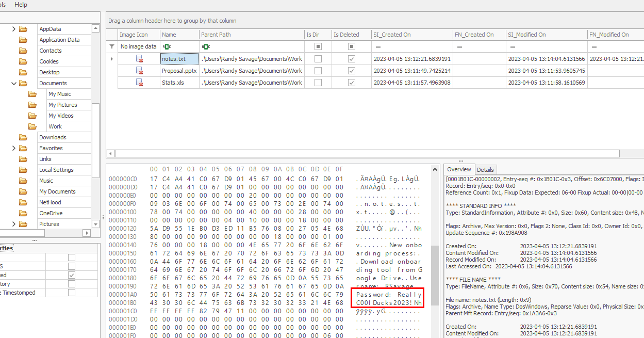The height and width of the screenshot is (338, 644).
Task: Select the Proposal.pptx name cell
Action: 179,71
